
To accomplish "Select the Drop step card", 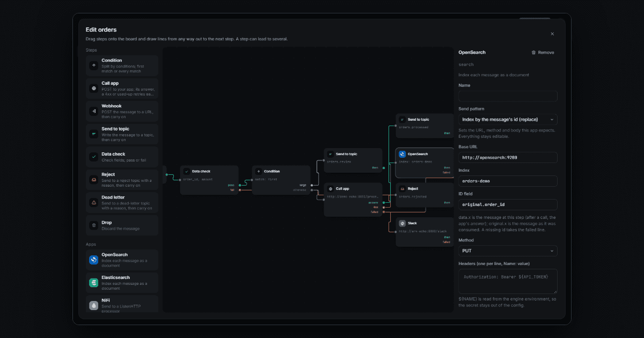I will (122, 225).
